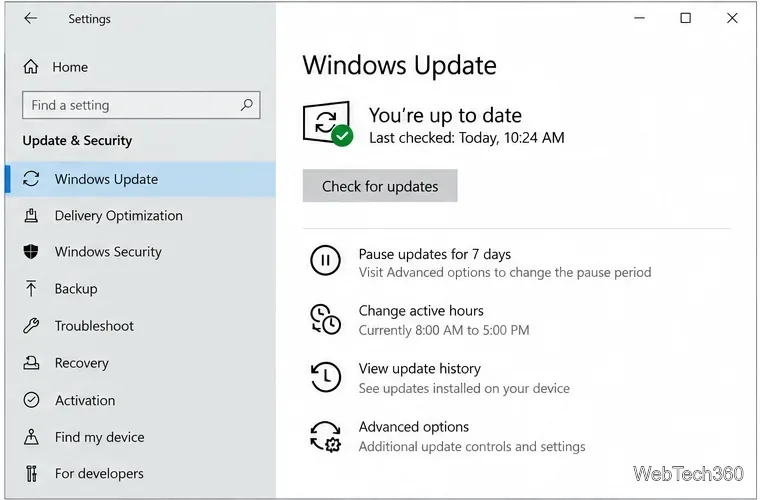Open Advanced options link
760x500 pixels.
(x=414, y=427)
